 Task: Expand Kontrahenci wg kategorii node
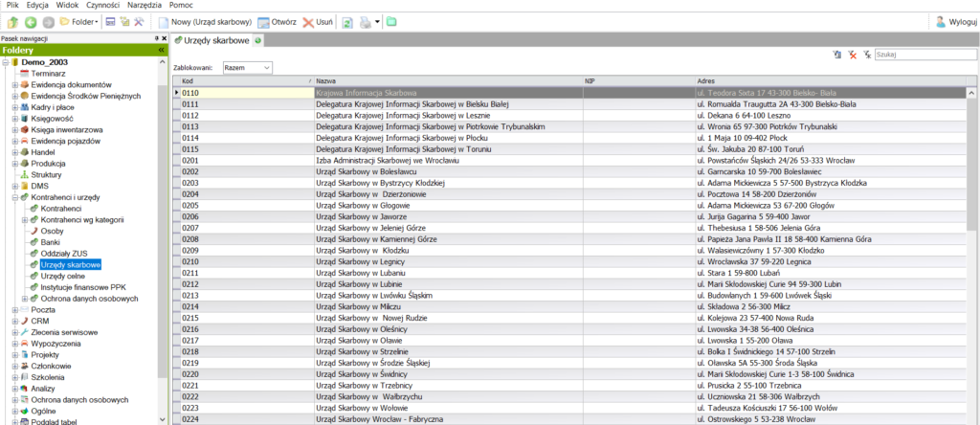tap(25, 220)
